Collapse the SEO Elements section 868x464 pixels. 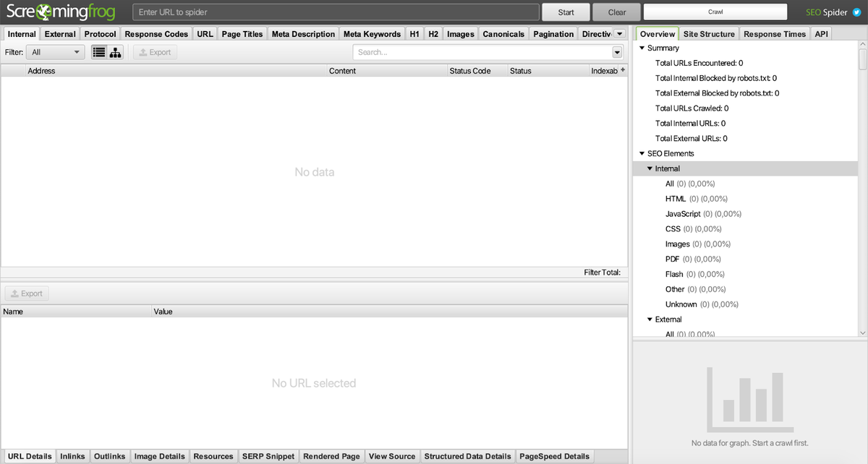pyautogui.click(x=641, y=154)
